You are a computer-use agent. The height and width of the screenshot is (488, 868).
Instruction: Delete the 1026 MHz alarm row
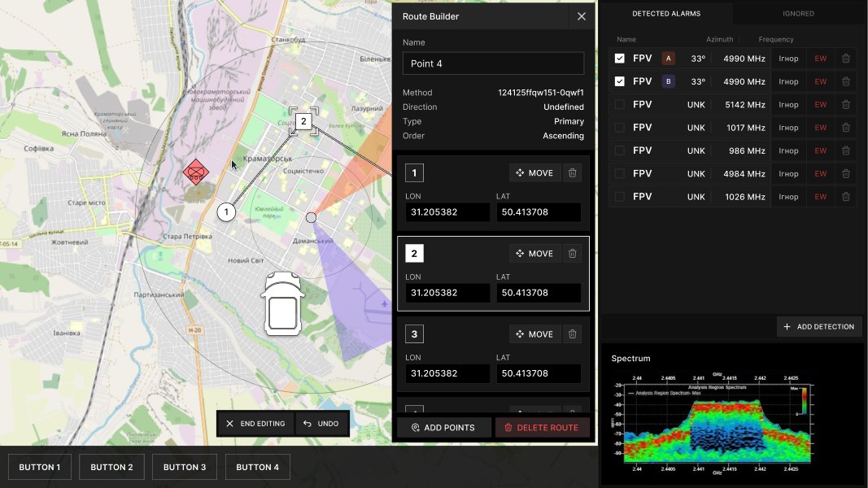(846, 196)
